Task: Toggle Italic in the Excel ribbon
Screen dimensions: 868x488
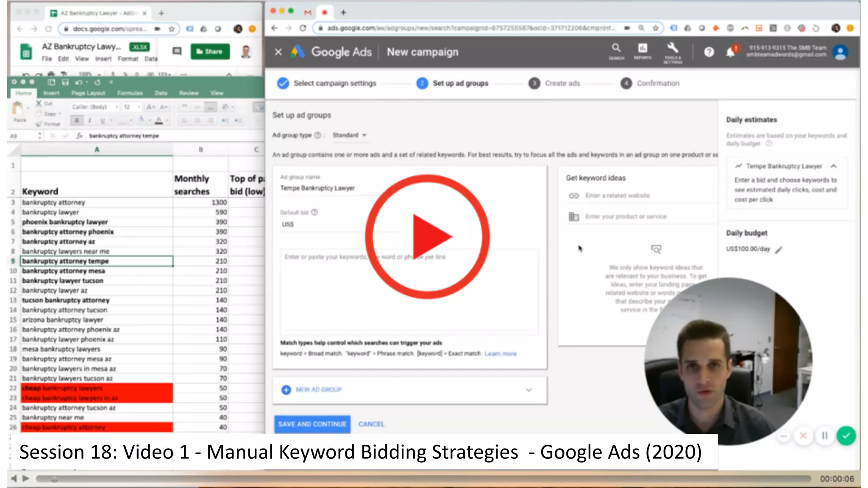Action: coord(89,121)
